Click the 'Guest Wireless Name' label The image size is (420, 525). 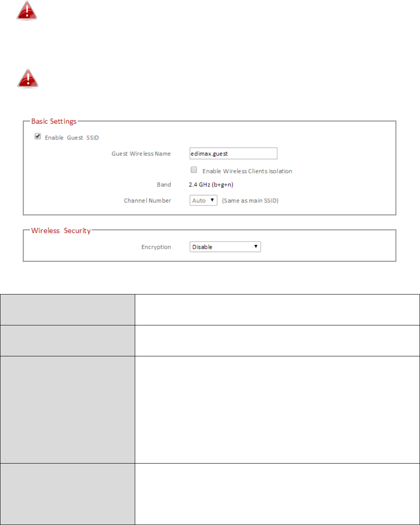(x=141, y=154)
